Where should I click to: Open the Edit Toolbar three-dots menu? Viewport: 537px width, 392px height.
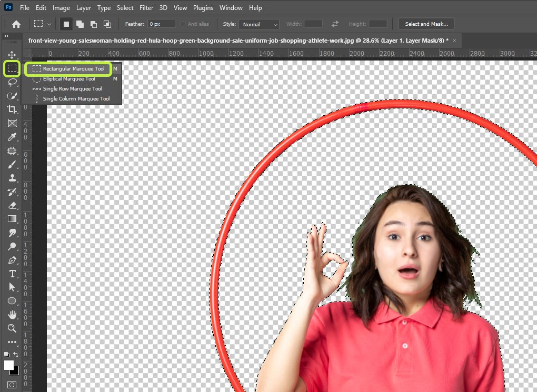12,342
